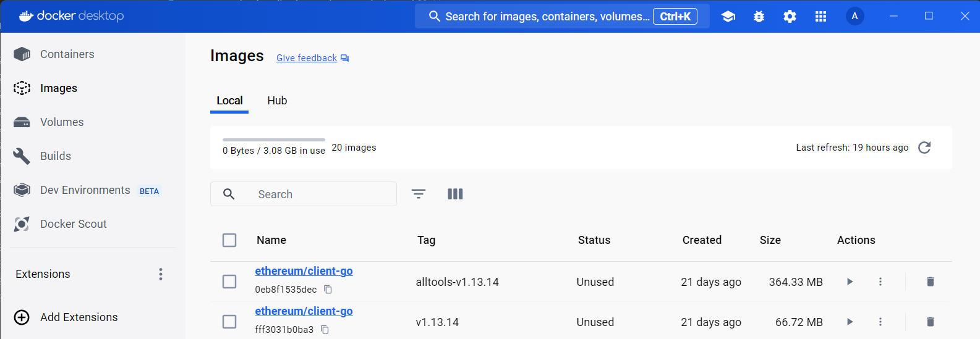Open the Builds section
This screenshot has height=339, width=980.
click(56, 156)
